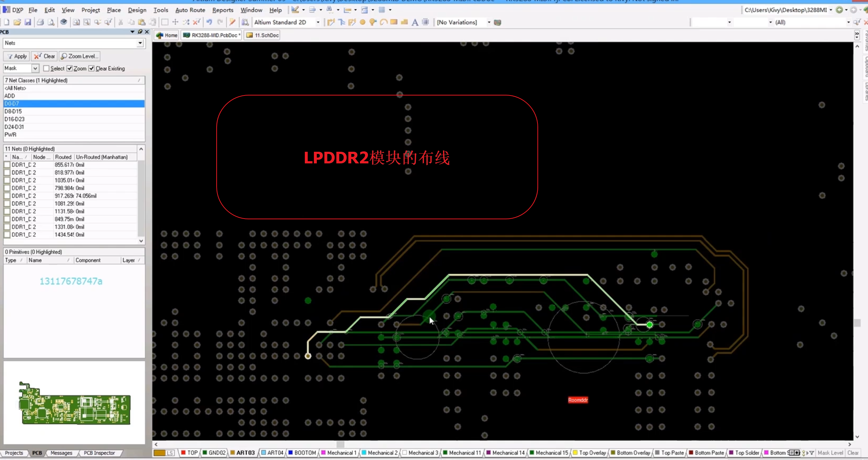Click the green navigate Back arrow
868x460 pixels.
[x=839, y=10]
